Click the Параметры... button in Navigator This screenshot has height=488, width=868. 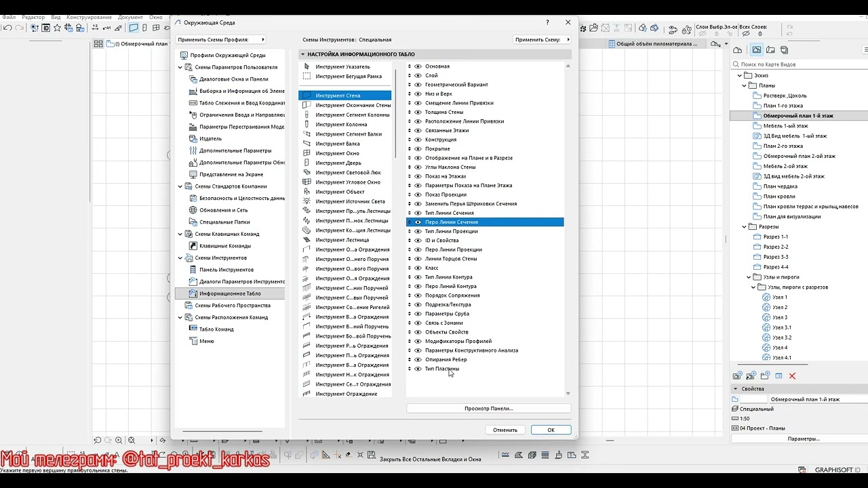tap(804, 439)
